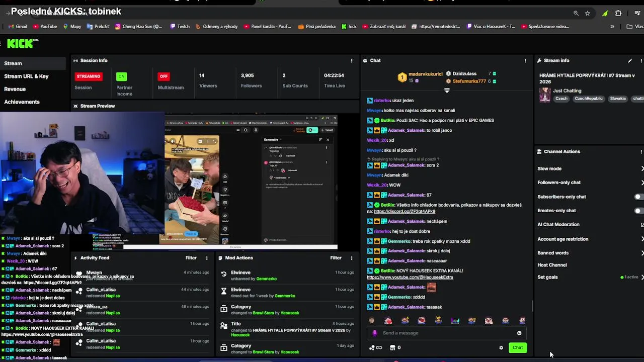Click the STREAMING session status badge
The height and width of the screenshot is (362, 644).
(x=89, y=76)
